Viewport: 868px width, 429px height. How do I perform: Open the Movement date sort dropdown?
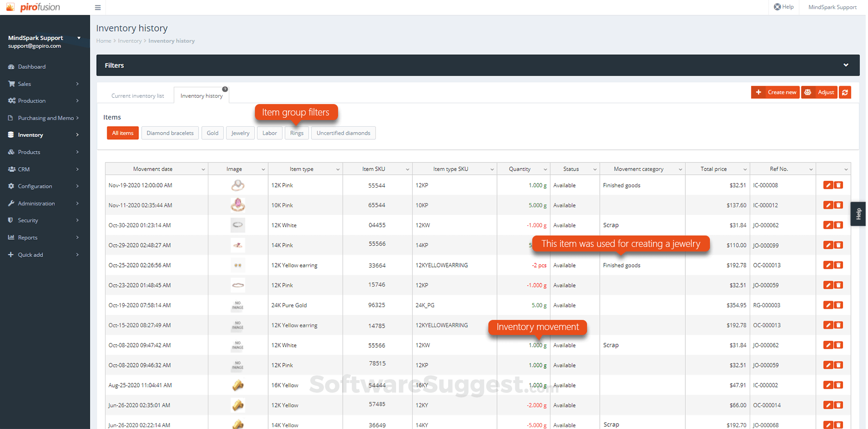pos(204,168)
